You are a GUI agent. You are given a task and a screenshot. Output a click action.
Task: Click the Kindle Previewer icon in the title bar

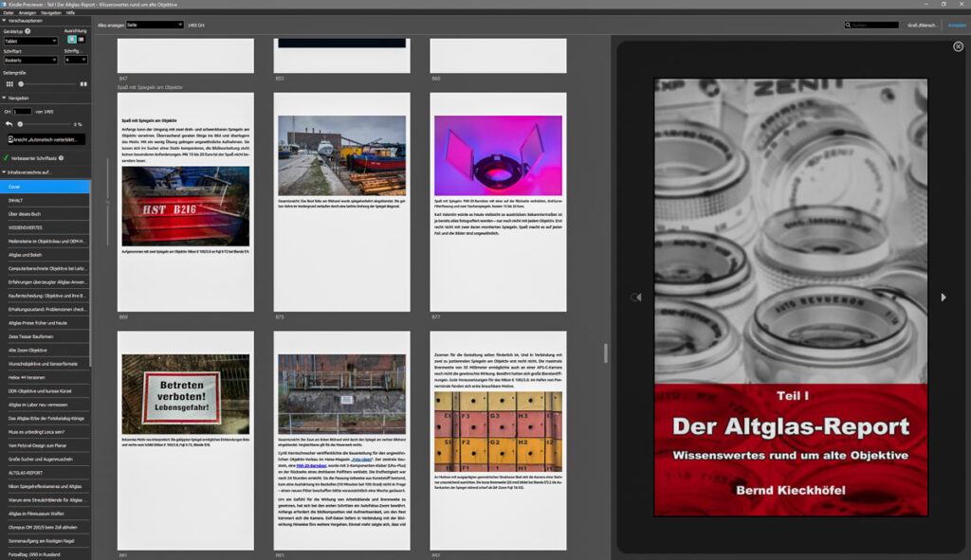pos(3,6)
